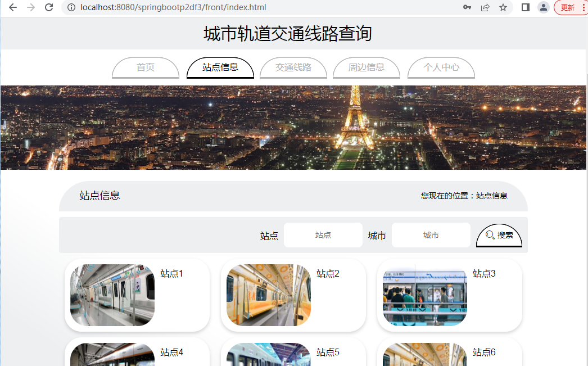Open the 站点3 platform thumbnail

coord(425,295)
